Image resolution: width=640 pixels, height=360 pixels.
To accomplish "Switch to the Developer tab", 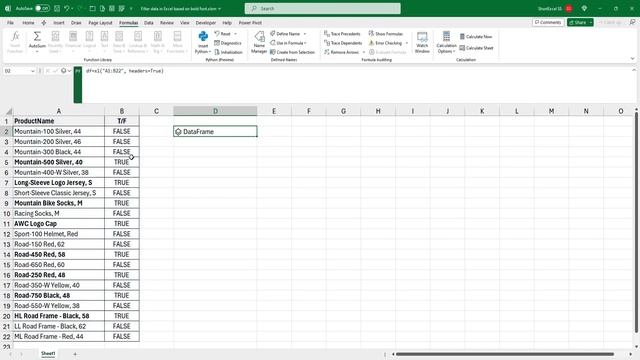I will 206,23.
